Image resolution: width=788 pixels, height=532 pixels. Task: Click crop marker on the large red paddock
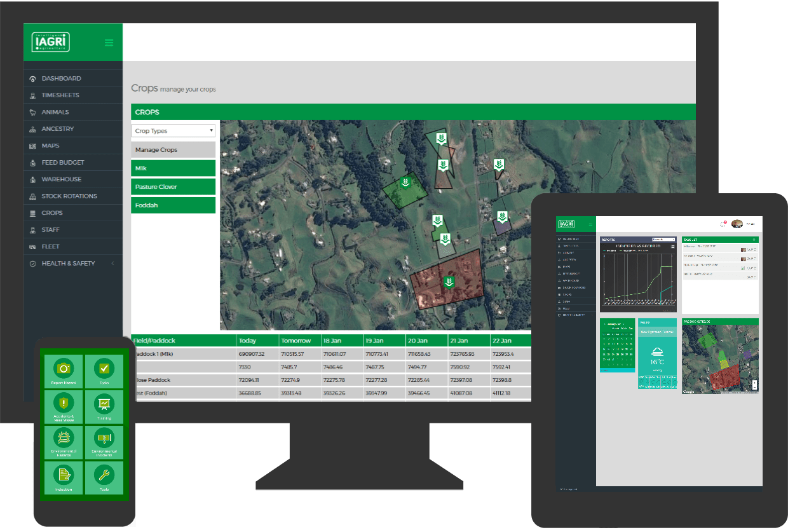coord(449,282)
